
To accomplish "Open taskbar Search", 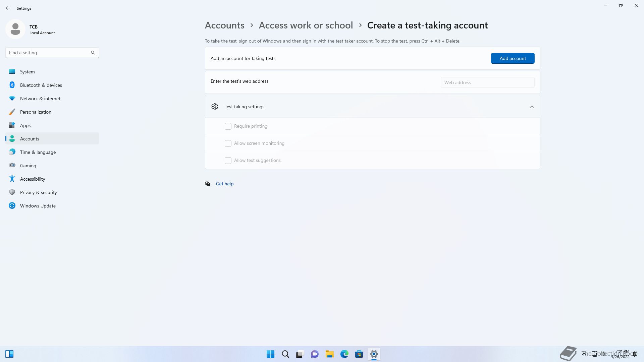I will [285, 354].
